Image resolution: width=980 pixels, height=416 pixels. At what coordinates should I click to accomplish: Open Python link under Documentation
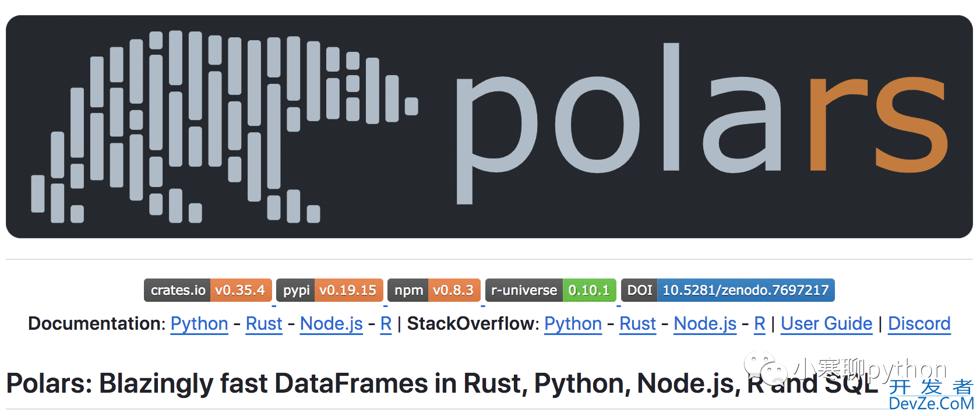pos(199,324)
